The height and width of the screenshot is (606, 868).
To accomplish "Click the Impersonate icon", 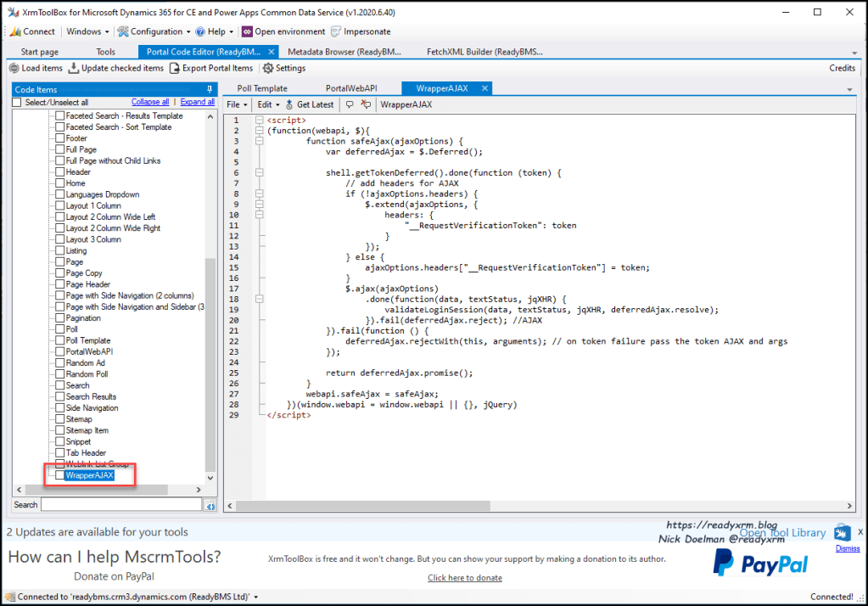I will (x=337, y=31).
